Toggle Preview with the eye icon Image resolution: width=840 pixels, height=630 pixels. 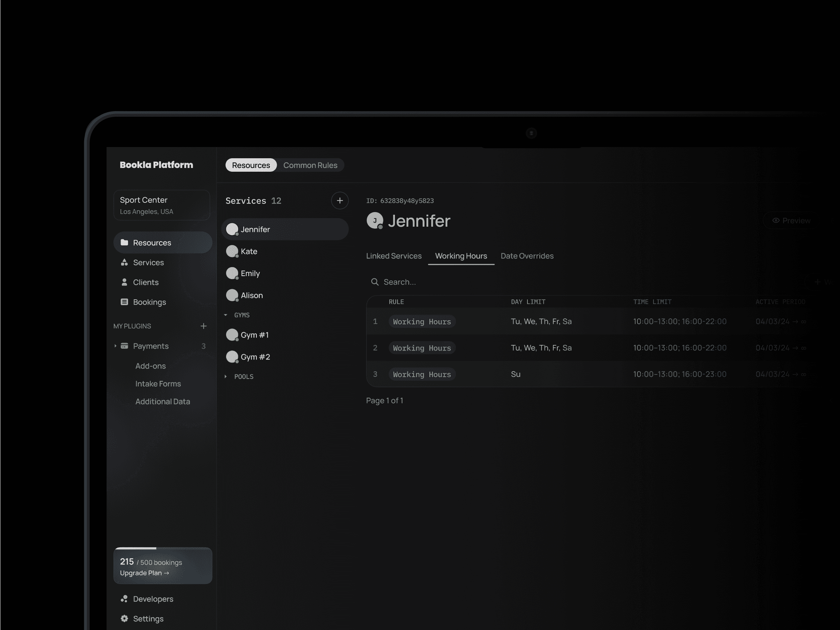point(776,220)
